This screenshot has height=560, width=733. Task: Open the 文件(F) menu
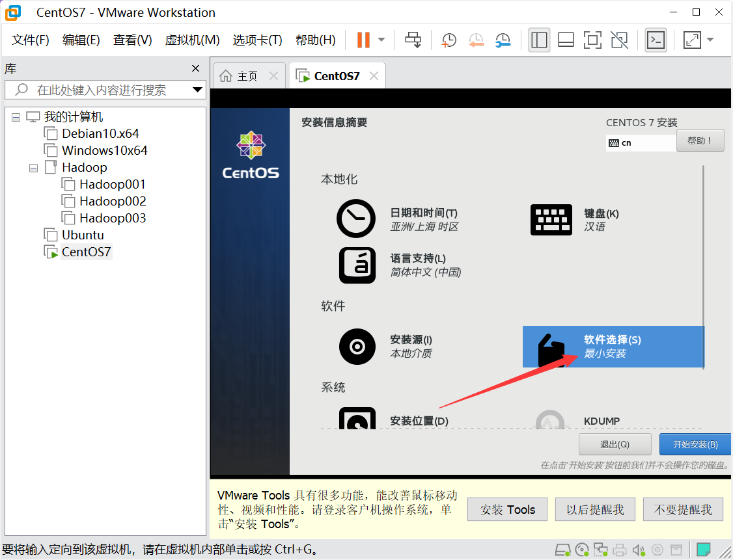(31, 40)
